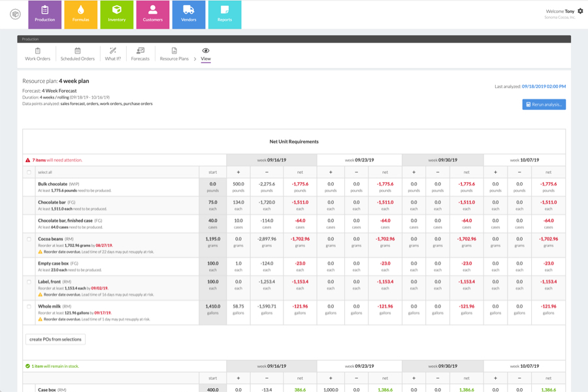The width and height of the screenshot is (588, 392).
Task: Tick the select all checkbox
Action: tap(29, 172)
